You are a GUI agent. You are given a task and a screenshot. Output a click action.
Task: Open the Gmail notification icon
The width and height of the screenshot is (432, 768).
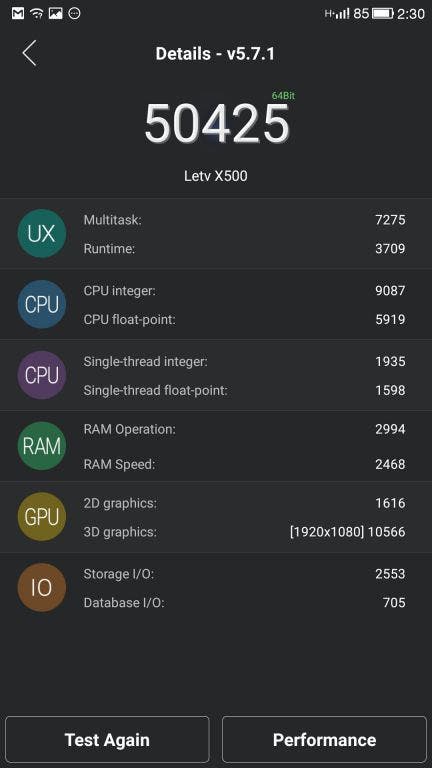18,13
